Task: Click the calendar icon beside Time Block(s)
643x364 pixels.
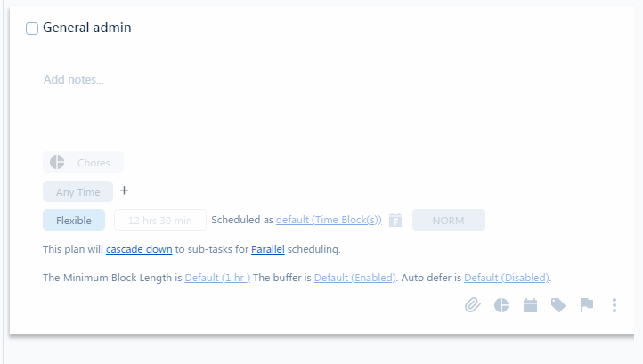Action: pos(395,220)
